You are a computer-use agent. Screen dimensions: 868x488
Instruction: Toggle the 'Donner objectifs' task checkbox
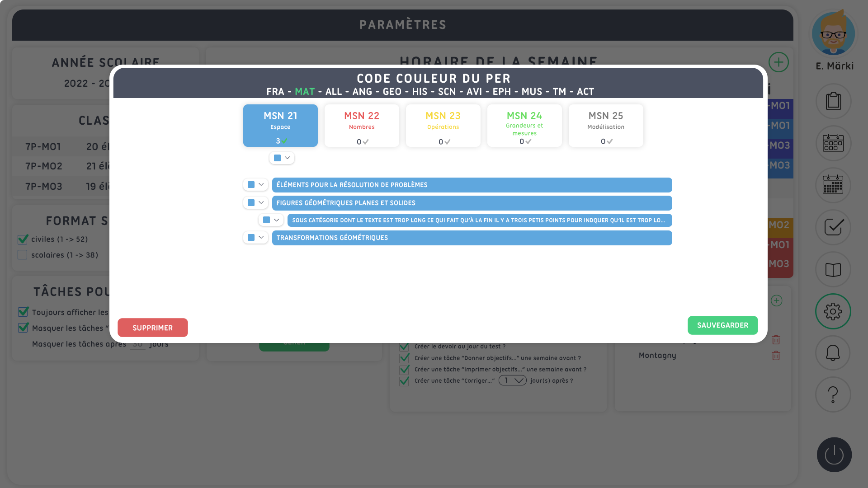tap(404, 358)
